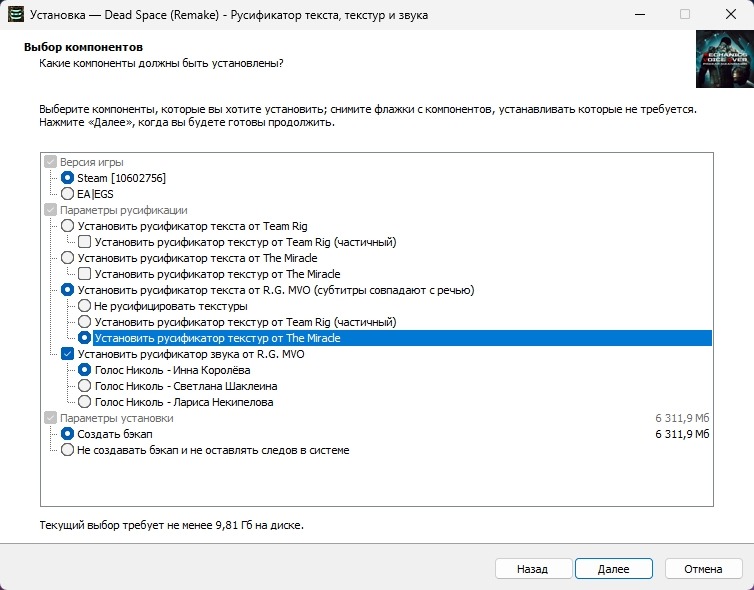Cancel setup with 'Отмена' button

point(704,569)
